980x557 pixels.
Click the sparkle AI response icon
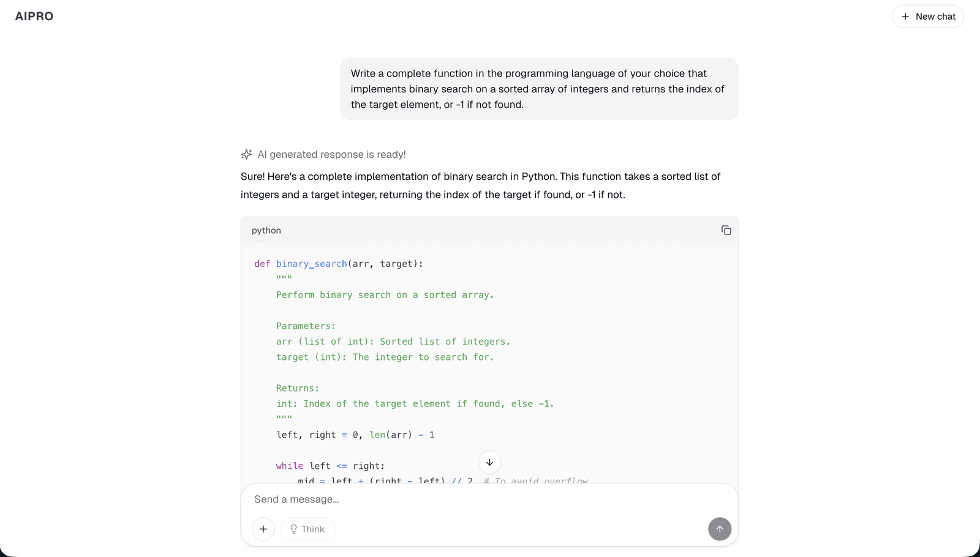pyautogui.click(x=246, y=154)
